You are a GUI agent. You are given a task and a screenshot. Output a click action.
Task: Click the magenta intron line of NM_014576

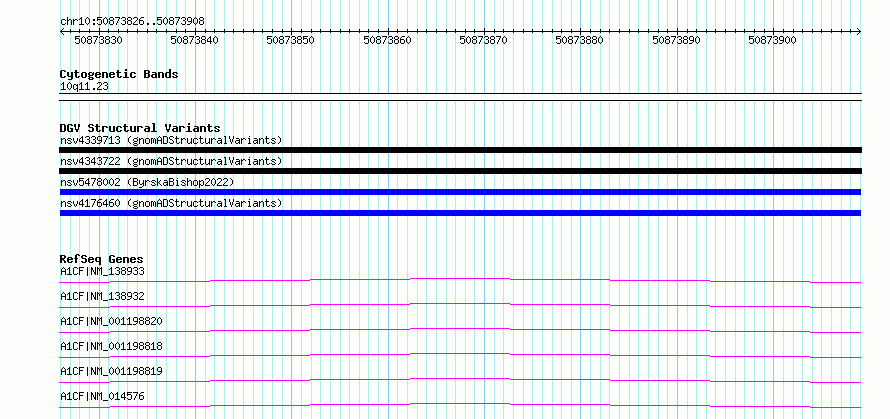(460, 405)
